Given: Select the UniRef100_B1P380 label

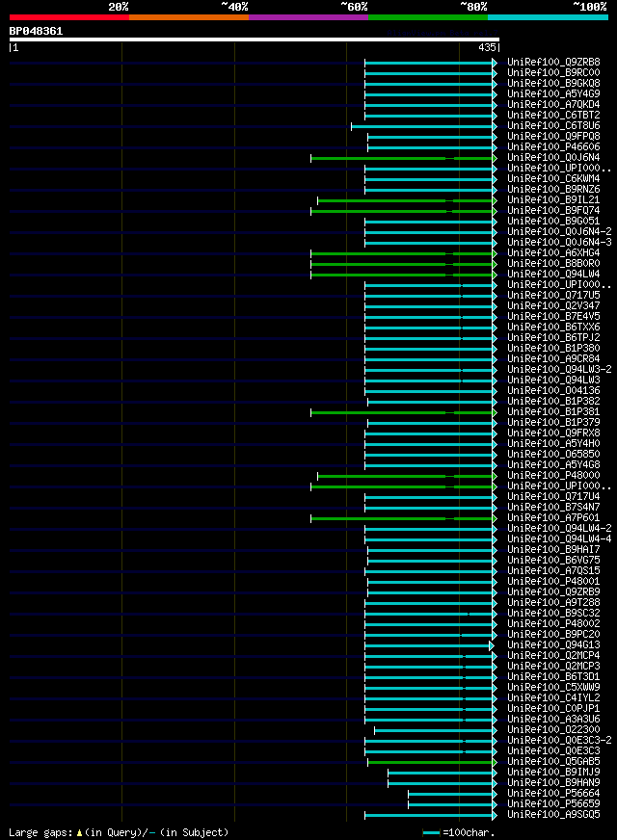Looking at the screenshot, I should tap(553, 348).
